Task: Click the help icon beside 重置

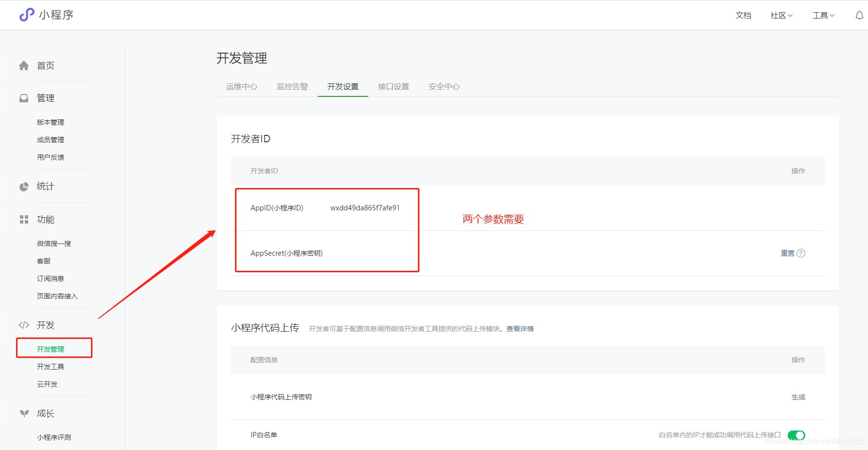Action: [802, 253]
